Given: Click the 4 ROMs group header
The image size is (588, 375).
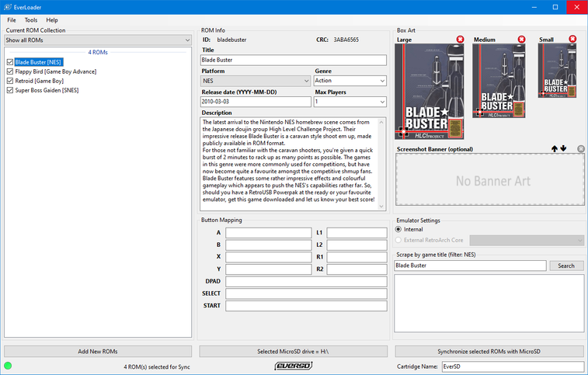Looking at the screenshot, I should click(98, 52).
